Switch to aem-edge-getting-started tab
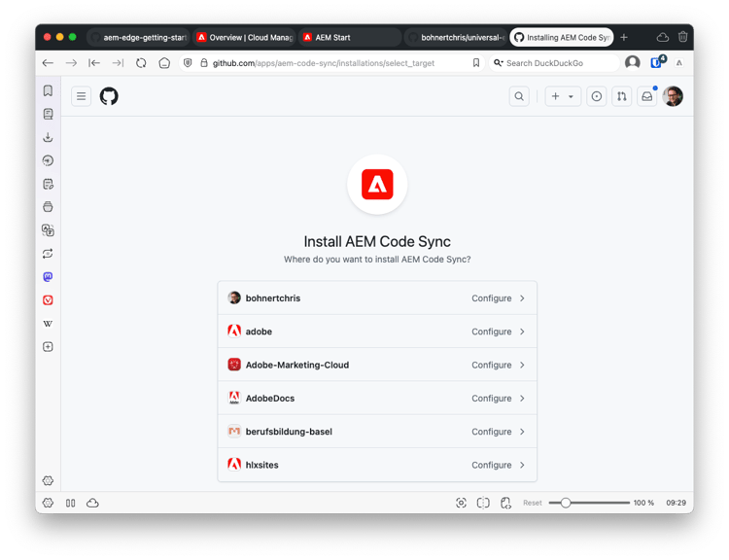The image size is (729, 560). coord(138,37)
